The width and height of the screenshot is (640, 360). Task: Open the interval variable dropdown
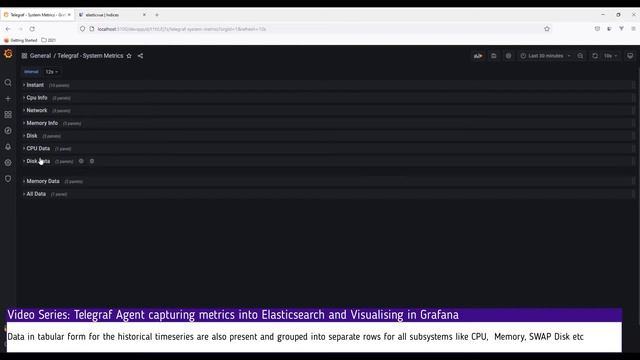(x=51, y=72)
